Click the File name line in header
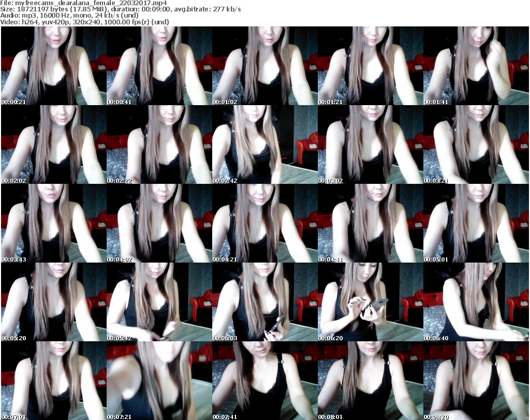Image resolution: width=530 pixels, height=420 pixels. [x=83, y=3]
